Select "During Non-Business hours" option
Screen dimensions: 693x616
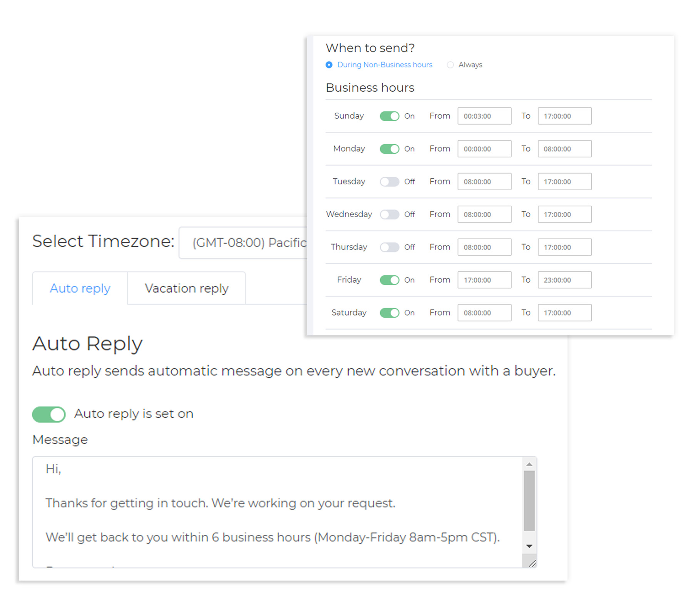329,65
